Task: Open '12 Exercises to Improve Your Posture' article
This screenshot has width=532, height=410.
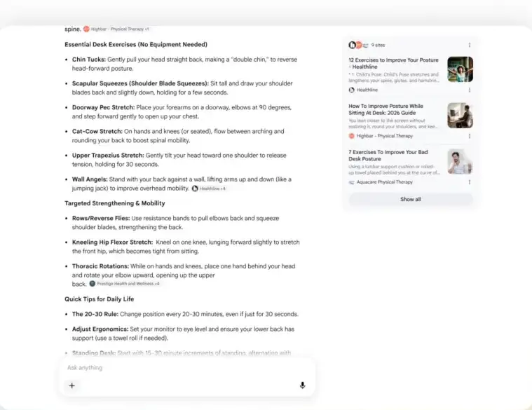Action: pos(393,63)
